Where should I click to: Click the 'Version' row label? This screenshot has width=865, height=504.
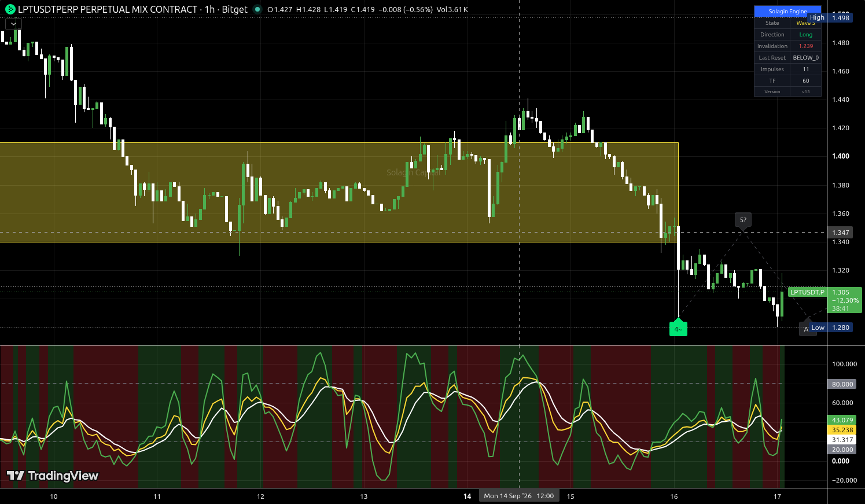(x=772, y=91)
